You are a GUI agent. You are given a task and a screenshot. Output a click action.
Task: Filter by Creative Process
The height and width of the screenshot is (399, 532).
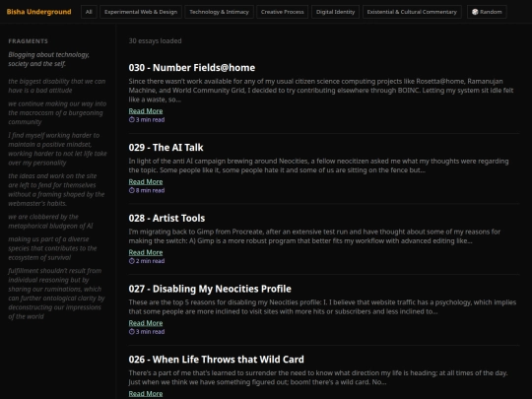tap(283, 12)
